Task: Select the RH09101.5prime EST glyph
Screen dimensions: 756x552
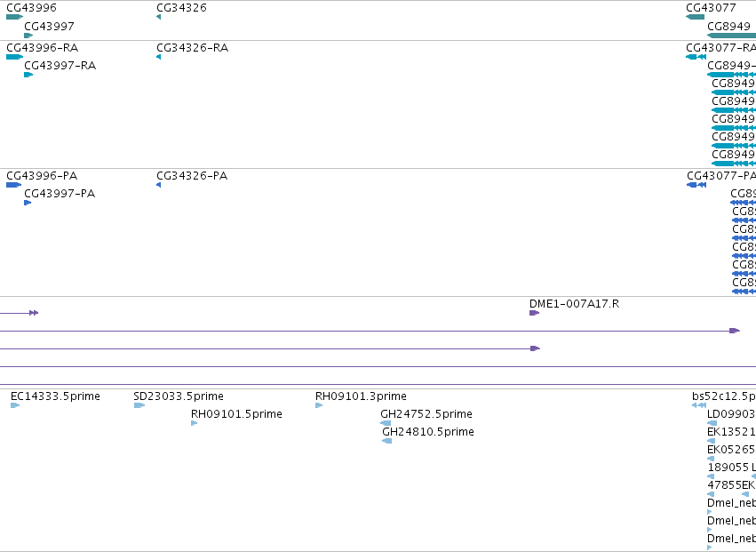Action: pyautogui.click(x=195, y=423)
